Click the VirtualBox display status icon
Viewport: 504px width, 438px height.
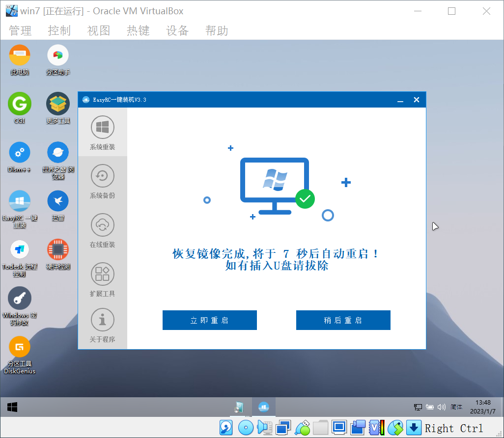pyautogui.click(x=339, y=428)
